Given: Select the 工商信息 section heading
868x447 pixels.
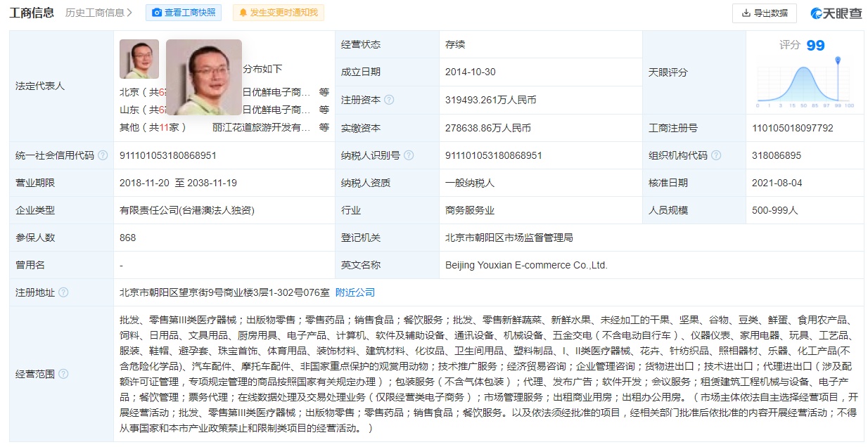Looking at the screenshot, I should pyautogui.click(x=32, y=13).
